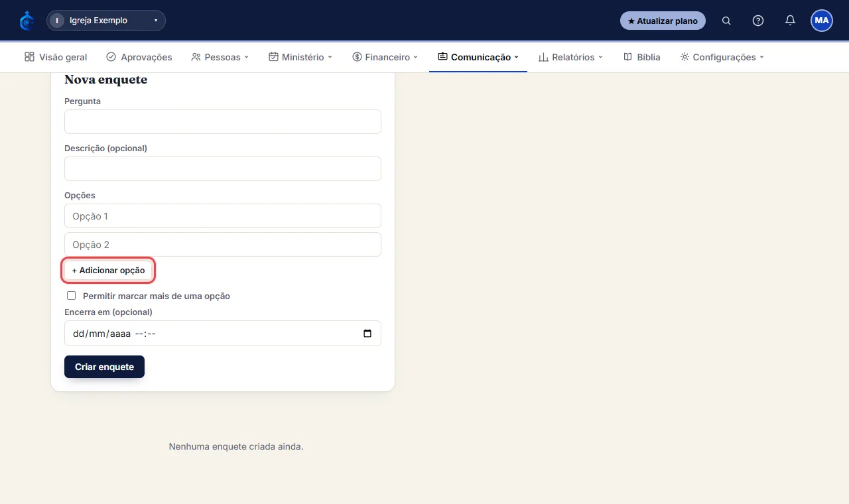
Task: Click + Adicionar opção button
Action: (x=108, y=271)
